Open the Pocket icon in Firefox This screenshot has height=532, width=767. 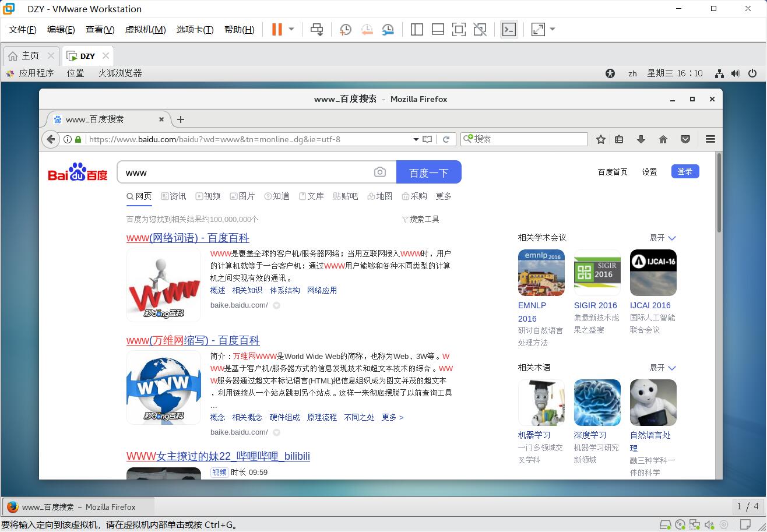(685, 139)
